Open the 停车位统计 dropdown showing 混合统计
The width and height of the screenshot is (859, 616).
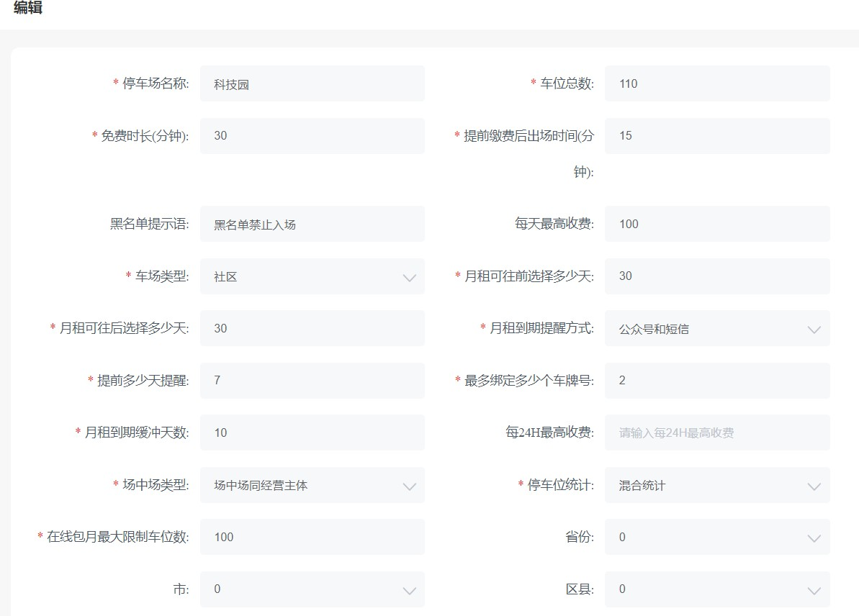coord(717,485)
